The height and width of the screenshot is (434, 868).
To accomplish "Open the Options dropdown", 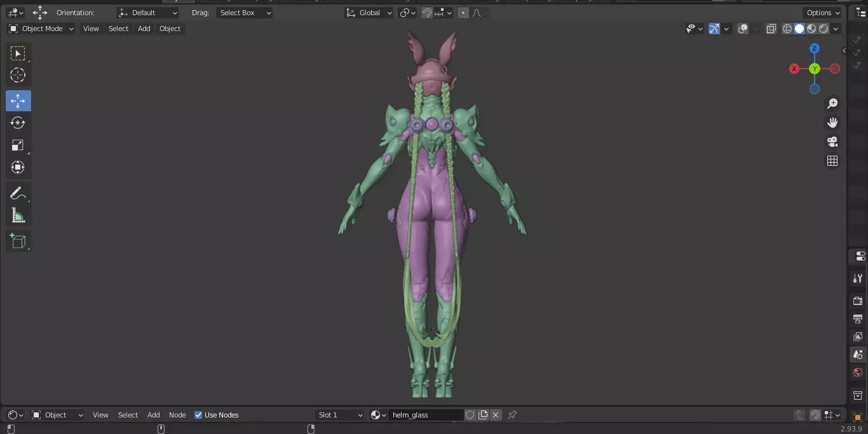I will (x=823, y=13).
